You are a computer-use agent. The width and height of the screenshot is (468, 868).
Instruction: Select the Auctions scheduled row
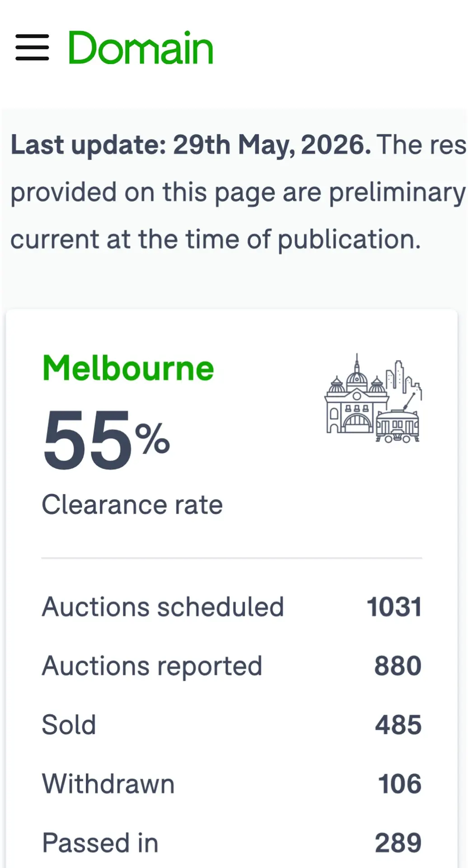[x=232, y=607]
